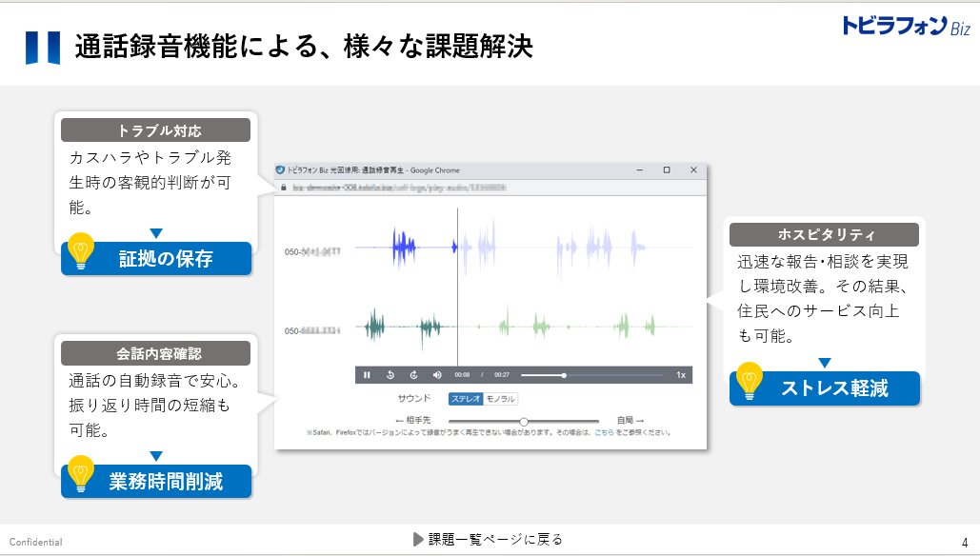Maximize the Chrome playback window
The image size is (980, 556).
(x=667, y=170)
